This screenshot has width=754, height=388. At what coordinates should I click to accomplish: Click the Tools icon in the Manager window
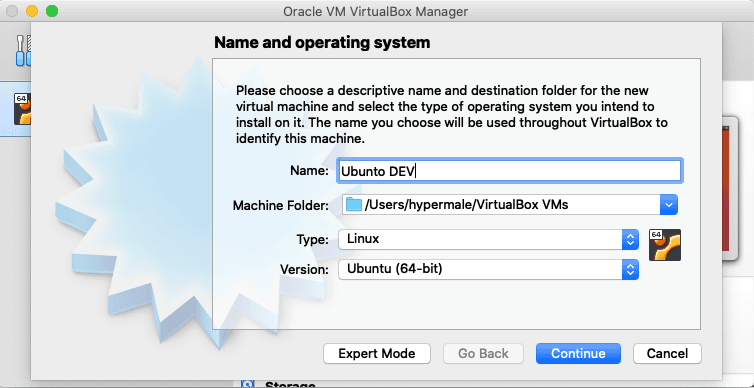[23, 50]
